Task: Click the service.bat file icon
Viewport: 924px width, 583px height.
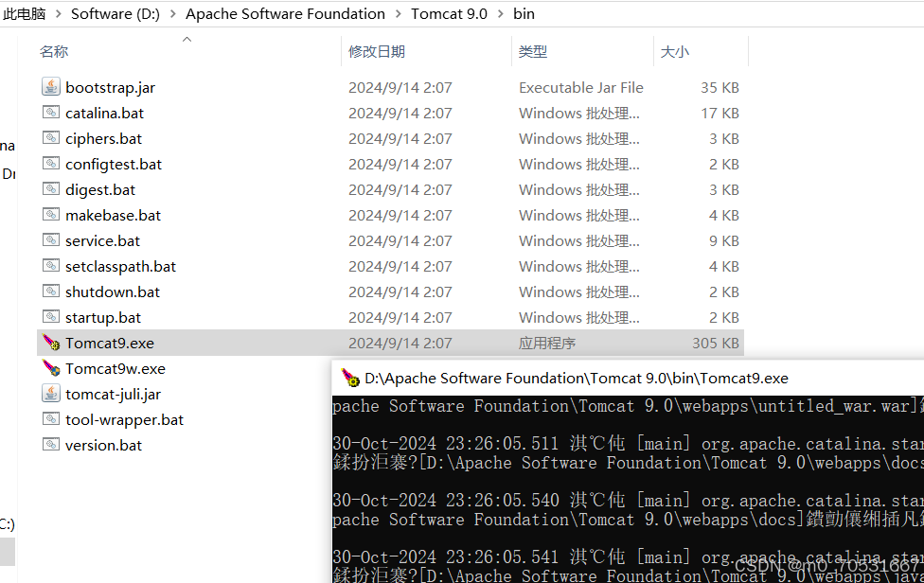Action: point(51,240)
